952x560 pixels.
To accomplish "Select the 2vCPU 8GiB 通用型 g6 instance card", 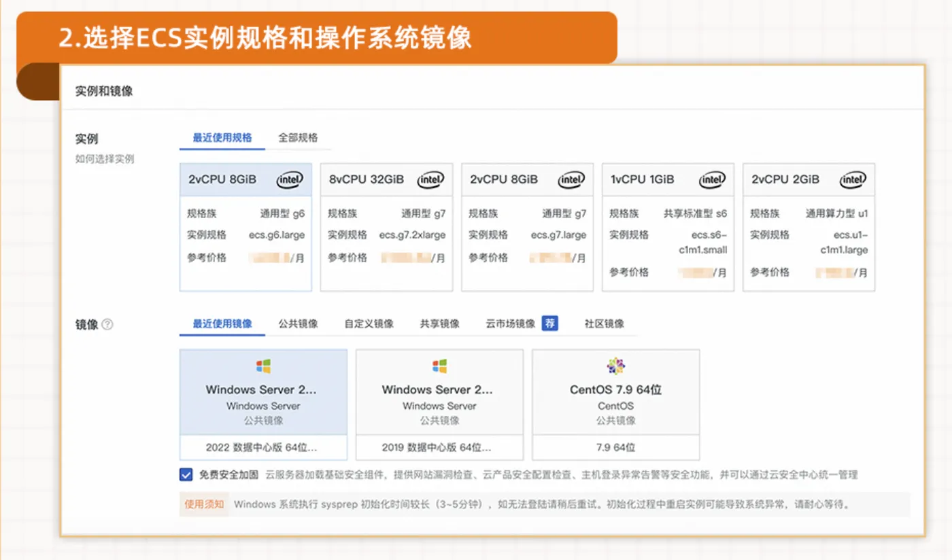I will click(x=245, y=227).
